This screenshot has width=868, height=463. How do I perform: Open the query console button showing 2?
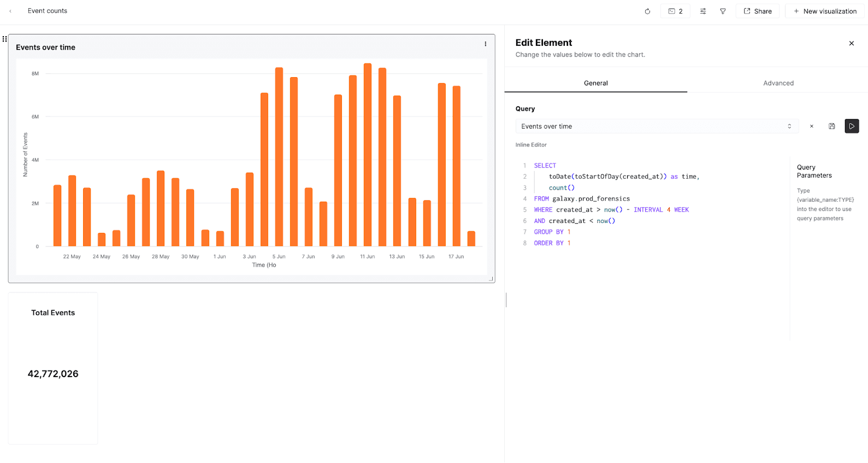(x=675, y=11)
